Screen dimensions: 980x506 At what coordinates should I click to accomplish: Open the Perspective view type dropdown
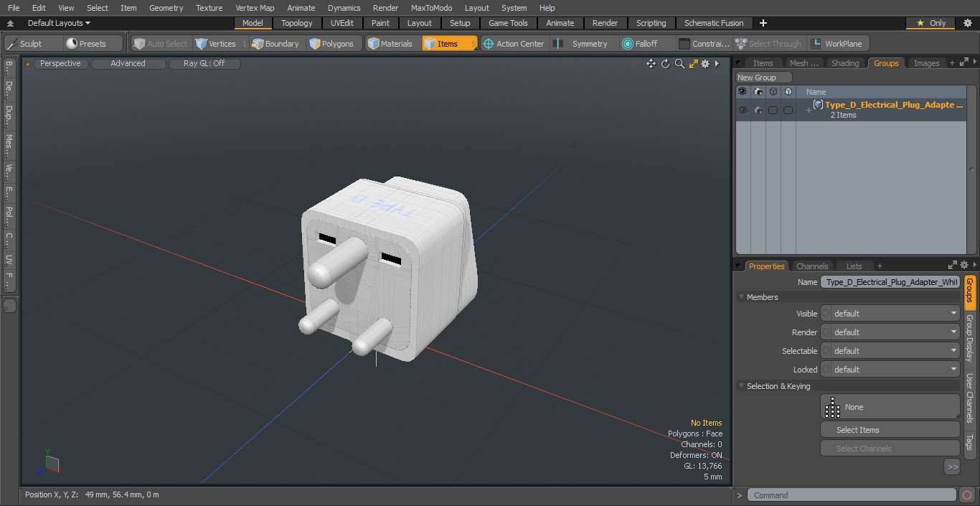coord(60,64)
